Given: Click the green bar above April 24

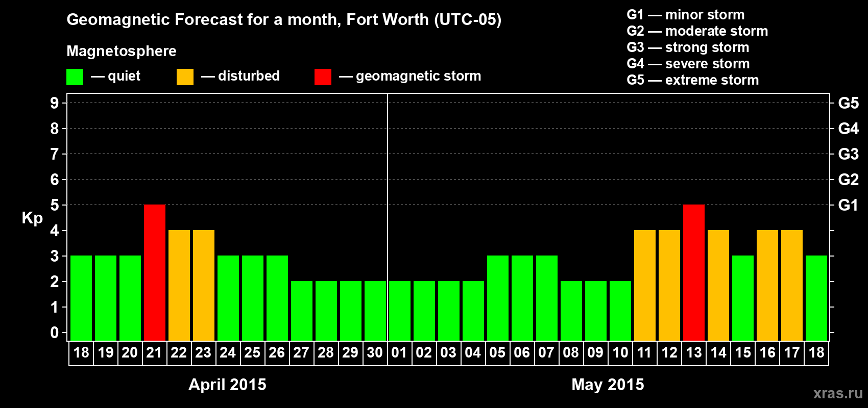Looking at the screenshot, I should [228, 298].
